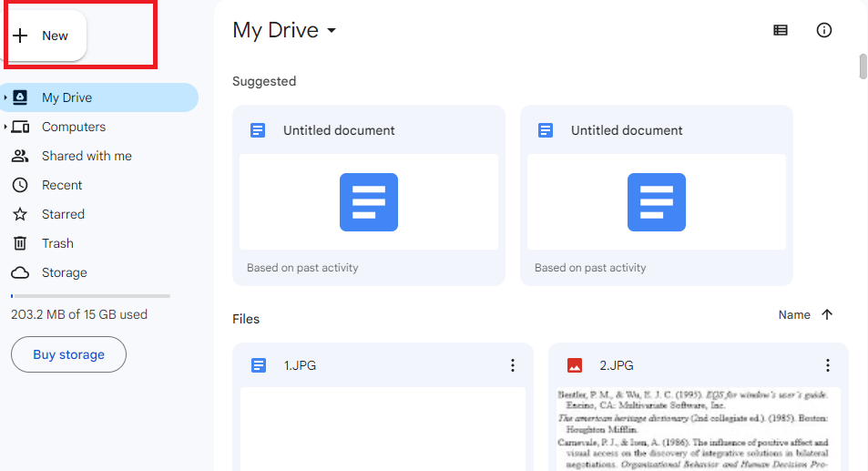This screenshot has width=868, height=471.
Task: Reverse sort direction with the arrow
Action: (x=827, y=314)
